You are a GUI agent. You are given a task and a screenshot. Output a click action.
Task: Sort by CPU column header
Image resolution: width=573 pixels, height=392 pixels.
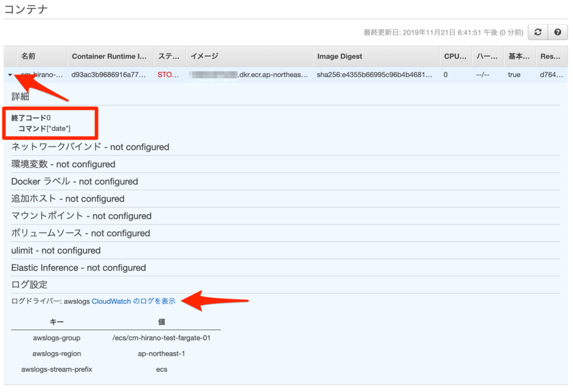[x=455, y=56]
